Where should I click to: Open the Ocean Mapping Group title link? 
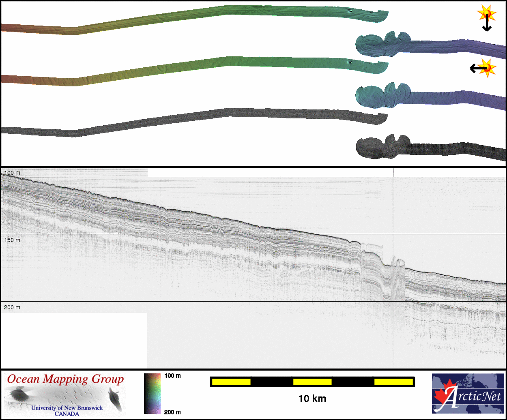coord(65,379)
